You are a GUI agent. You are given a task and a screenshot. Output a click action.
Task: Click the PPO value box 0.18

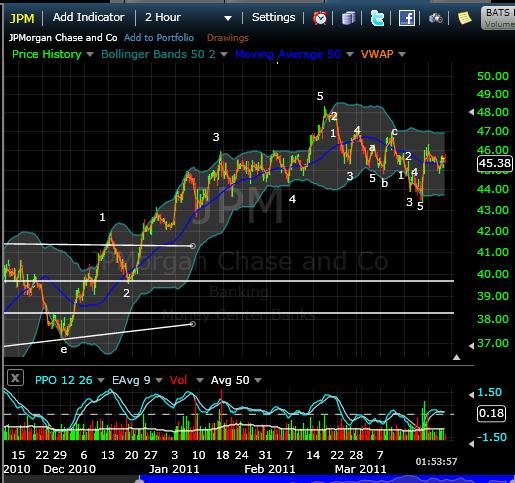click(491, 413)
